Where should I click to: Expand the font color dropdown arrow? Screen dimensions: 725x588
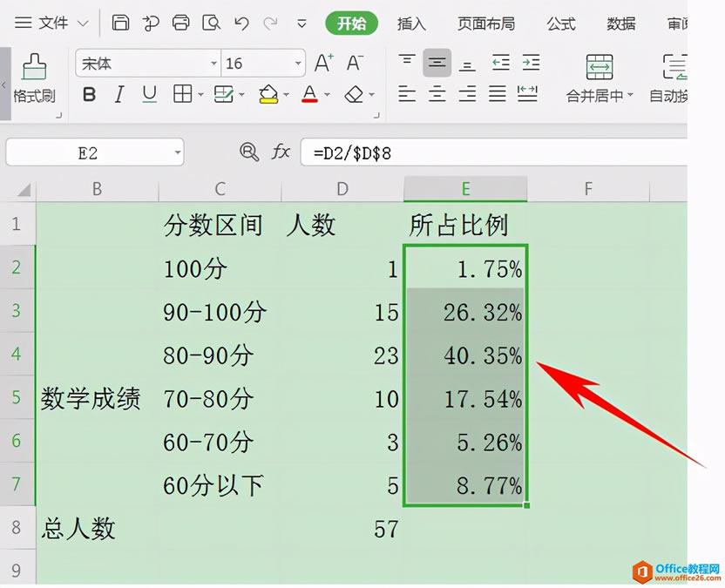click(327, 95)
